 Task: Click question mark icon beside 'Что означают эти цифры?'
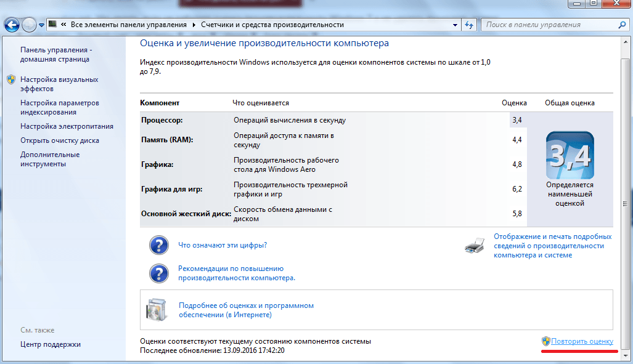click(x=158, y=245)
